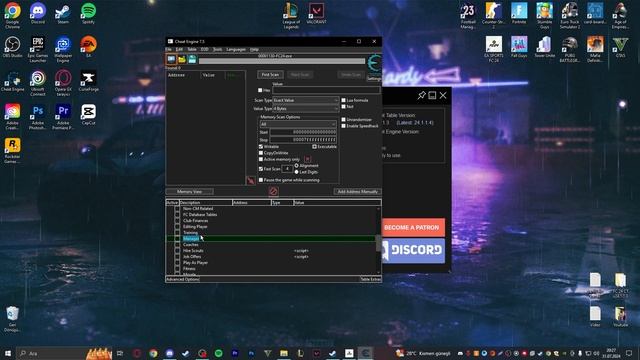Image resolution: width=640 pixels, height=360 pixels.
Task: Open OBS Studio desktop icon
Action: pyautogui.click(x=13, y=47)
